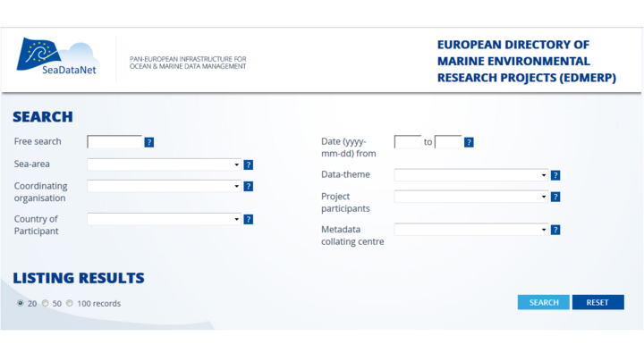Open Data-theme help question mark
Image resolution: width=644 pixels, height=362 pixels.
pos(555,175)
